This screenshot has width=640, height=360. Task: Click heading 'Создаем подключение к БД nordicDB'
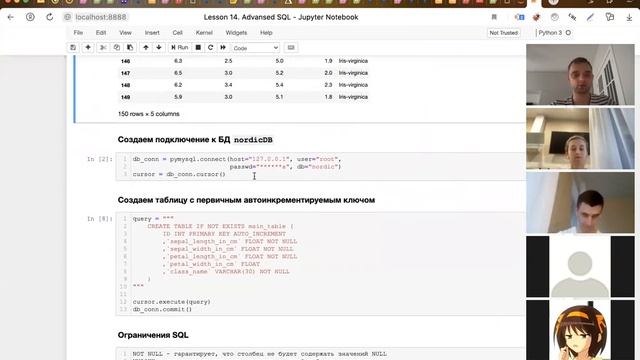195,140
